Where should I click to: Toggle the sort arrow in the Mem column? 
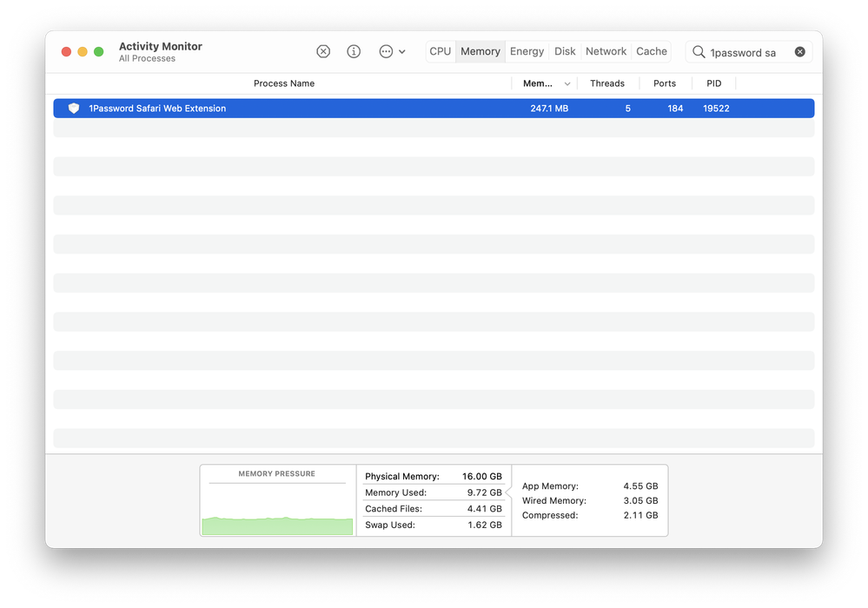click(x=567, y=84)
